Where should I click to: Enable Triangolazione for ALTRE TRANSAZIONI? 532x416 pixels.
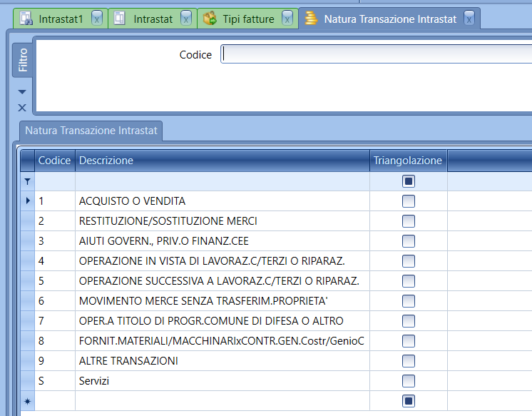coord(409,361)
